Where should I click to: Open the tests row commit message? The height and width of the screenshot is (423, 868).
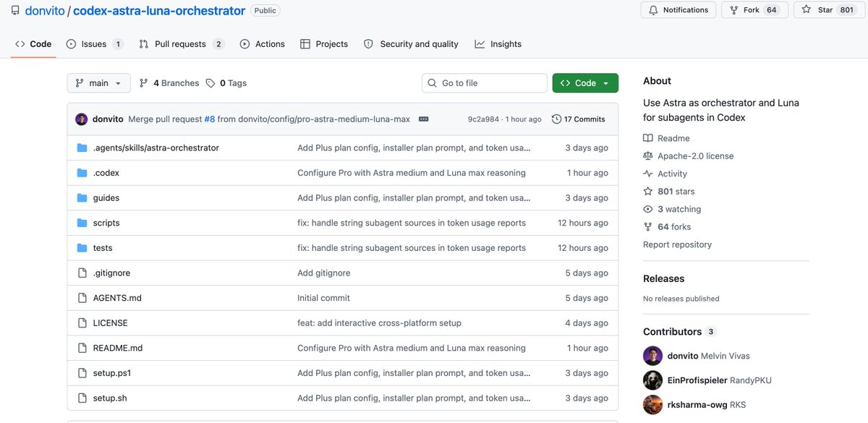pos(412,248)
